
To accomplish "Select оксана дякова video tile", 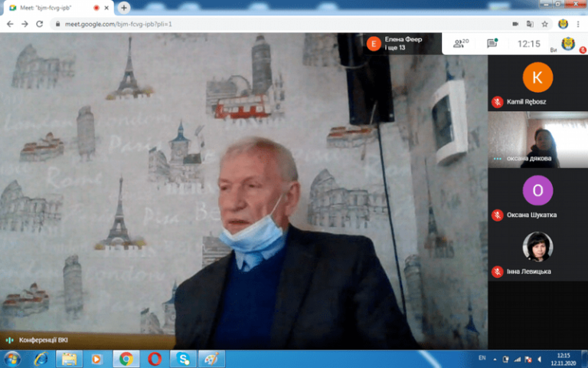I will pyautogui.click(x=537, y=139).
